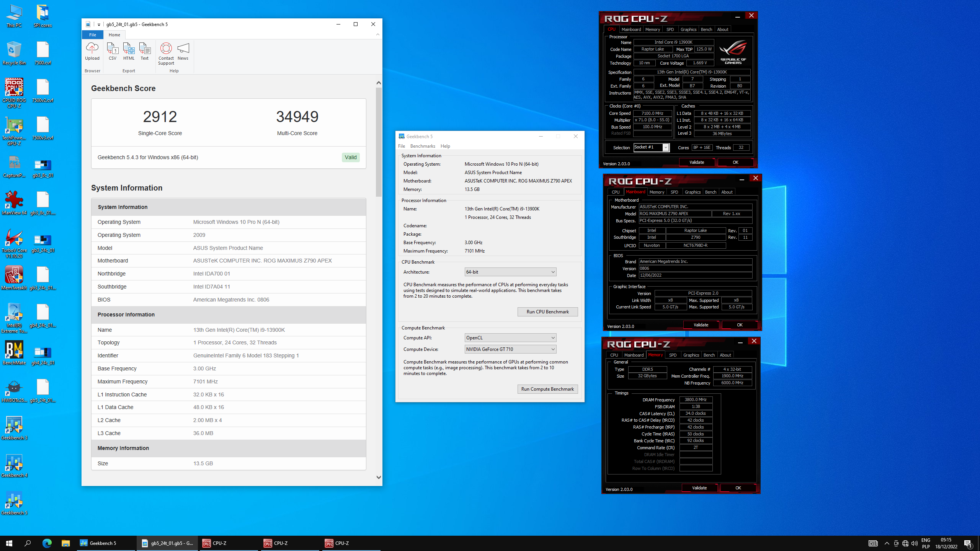This screenshot has width=980, height=551.
Task: Switch to SPD tab in top CPU-Z
Action: pyautogui.click(x=670, y=29)
